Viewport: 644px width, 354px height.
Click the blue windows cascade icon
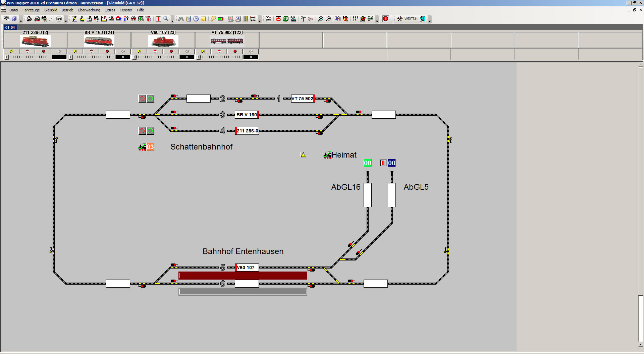click(x=14, y=19)
